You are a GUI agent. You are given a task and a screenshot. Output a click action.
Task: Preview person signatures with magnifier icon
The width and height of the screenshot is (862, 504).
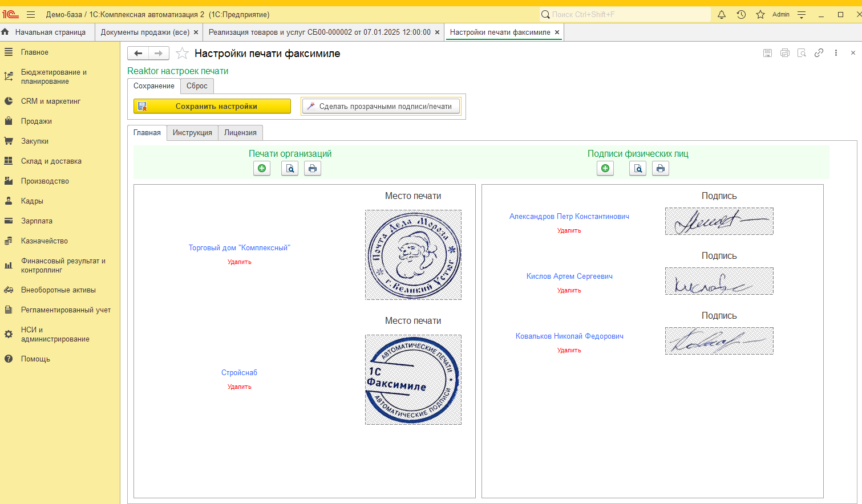(638, 169)
